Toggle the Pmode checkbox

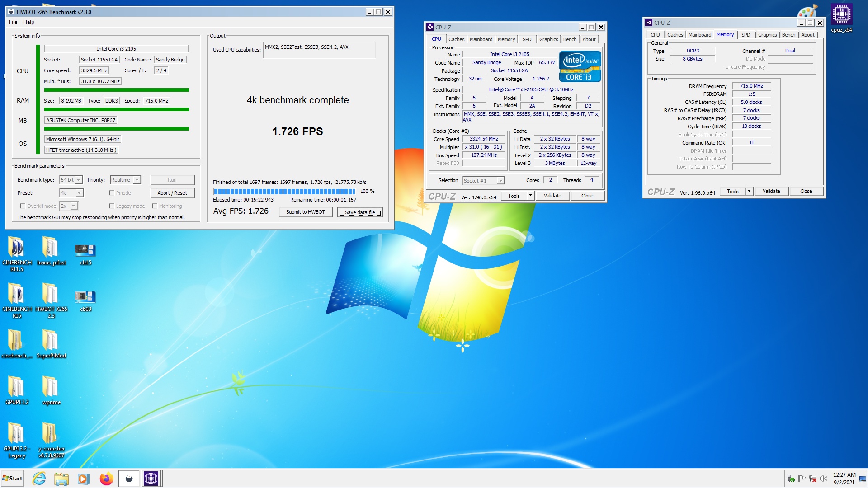point(112,193)
